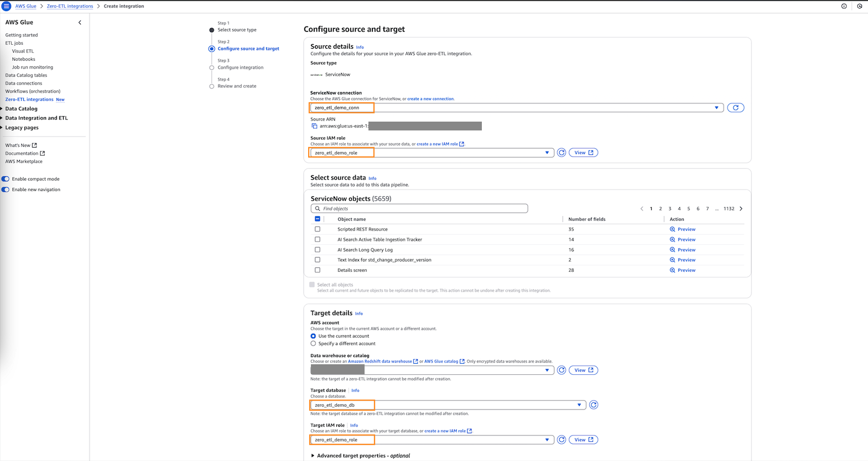The image size is (868, 461).
Task: Open Job run monitoring in the sidebar
Action: (33, 67)
